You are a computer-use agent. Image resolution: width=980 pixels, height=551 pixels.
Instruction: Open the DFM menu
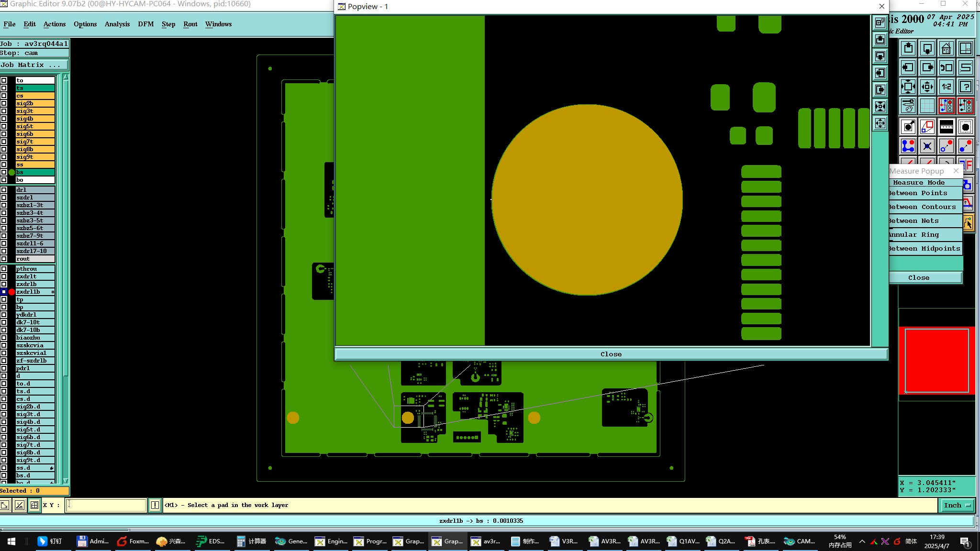tap(145, 24)
